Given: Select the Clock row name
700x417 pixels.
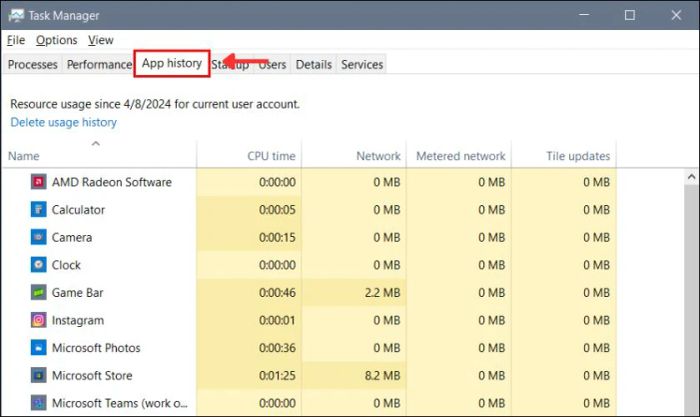Looking at the screenshot, I should click(x=66, y=265).
